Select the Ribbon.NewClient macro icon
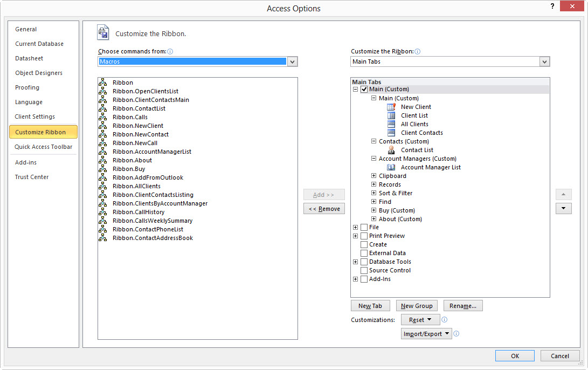Screen dimensions: 588x370 (x=102, y=126)
